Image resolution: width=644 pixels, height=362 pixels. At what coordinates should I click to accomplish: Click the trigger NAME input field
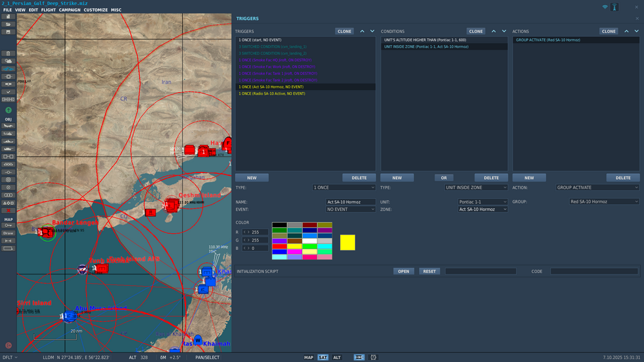350,202
